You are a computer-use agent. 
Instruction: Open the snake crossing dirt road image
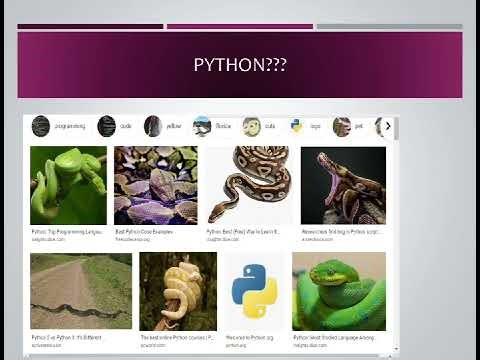[81, 291]
